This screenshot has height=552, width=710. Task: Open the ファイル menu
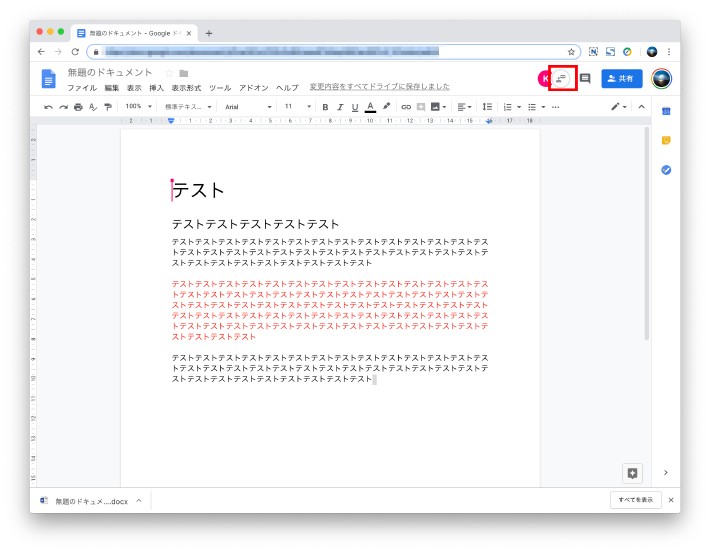[82, 88]
